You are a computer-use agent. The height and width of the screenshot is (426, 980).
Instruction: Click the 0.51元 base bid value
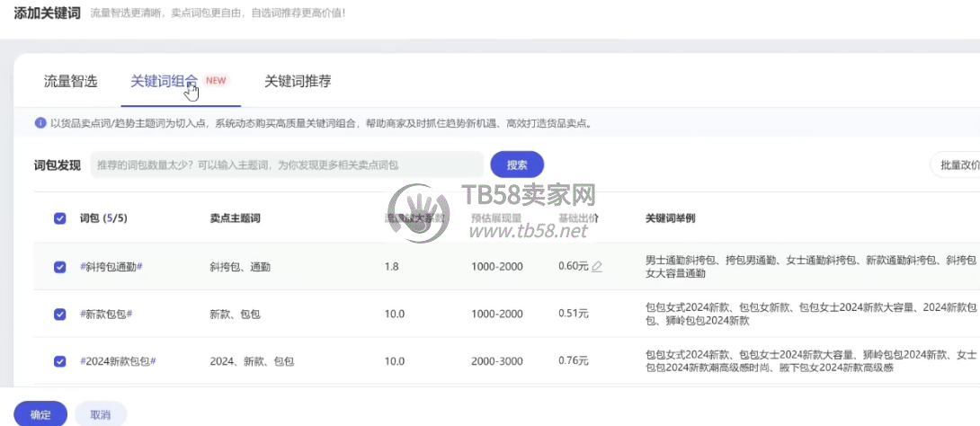point(573,315)
